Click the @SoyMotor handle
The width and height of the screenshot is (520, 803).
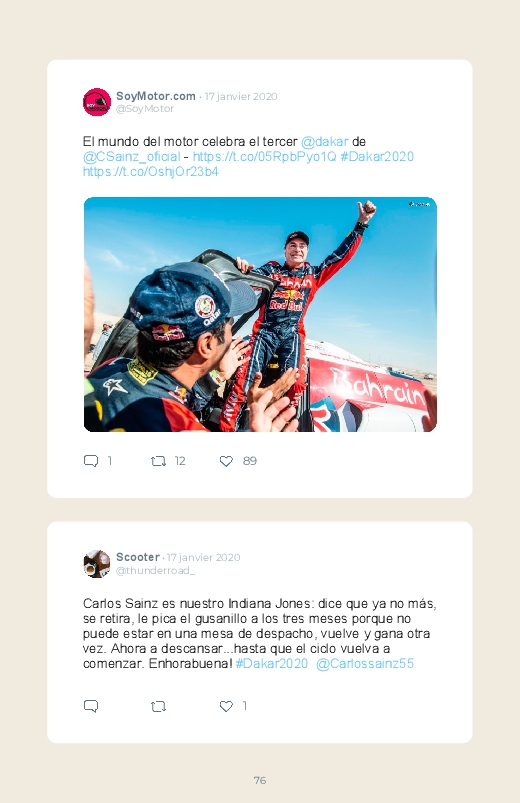tap(145, 109)
